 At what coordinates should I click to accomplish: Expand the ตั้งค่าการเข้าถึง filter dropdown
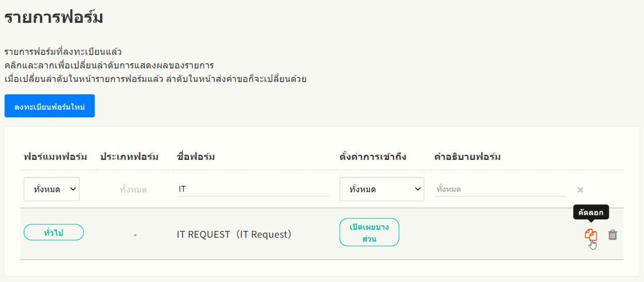pyautogui.click(x=382, y=189)
